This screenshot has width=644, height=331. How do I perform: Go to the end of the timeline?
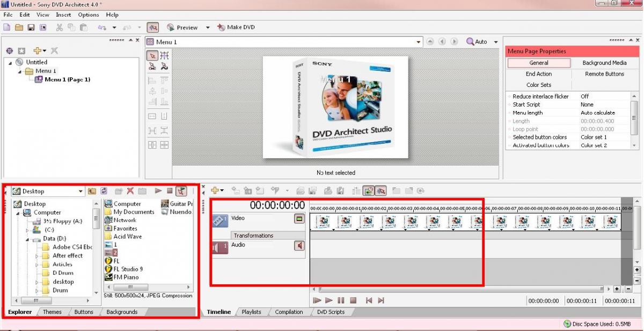tap(381, 301)
